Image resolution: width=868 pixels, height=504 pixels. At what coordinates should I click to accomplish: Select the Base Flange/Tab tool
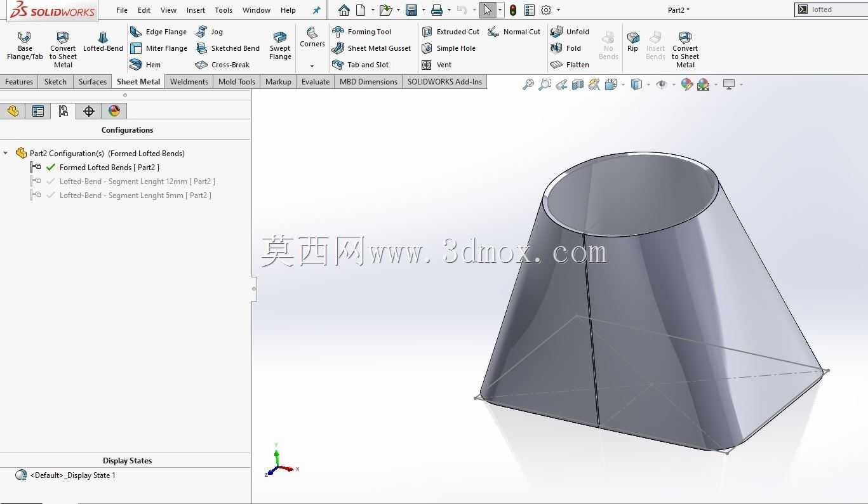pos(25,46)
